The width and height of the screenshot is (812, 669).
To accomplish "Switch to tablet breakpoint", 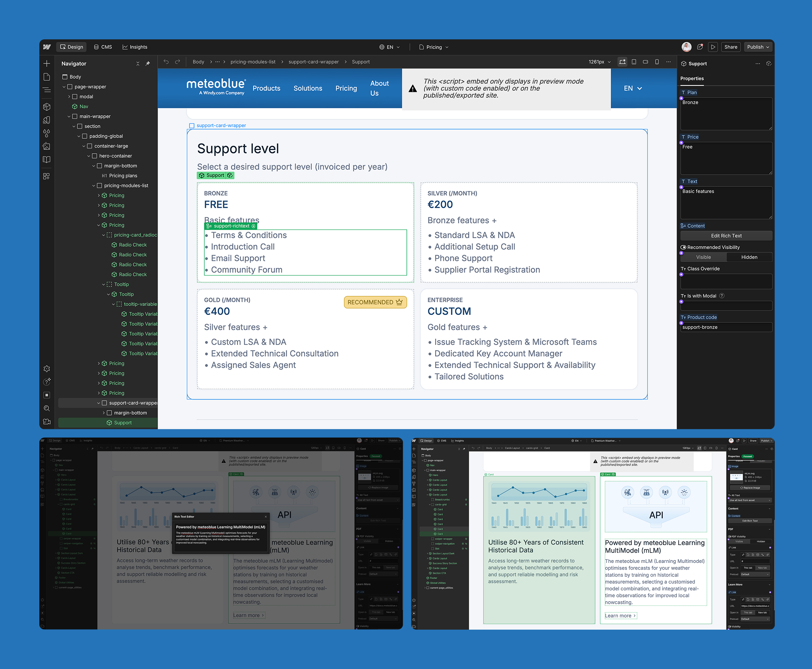I will (x=634, y=62).
